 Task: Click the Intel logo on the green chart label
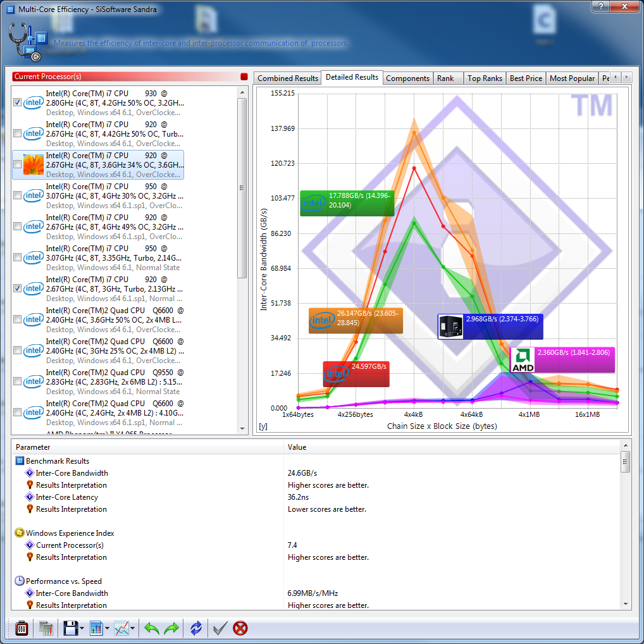point(314,203)
